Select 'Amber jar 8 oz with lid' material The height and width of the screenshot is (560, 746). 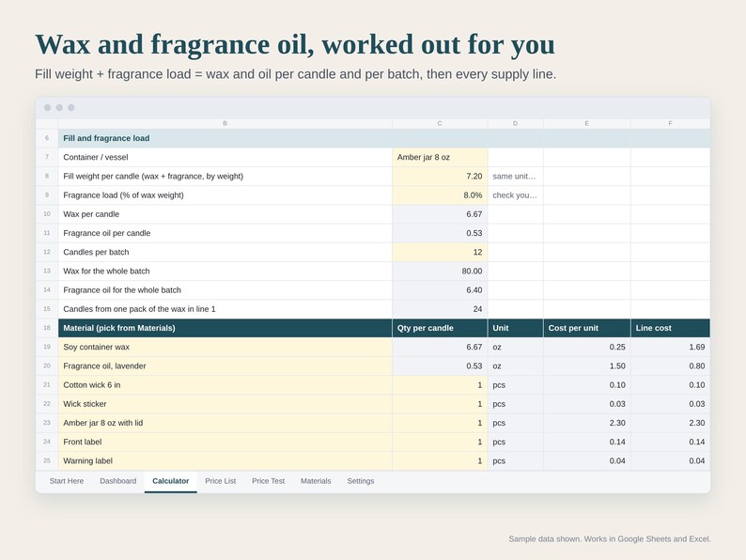coord(225,423)
